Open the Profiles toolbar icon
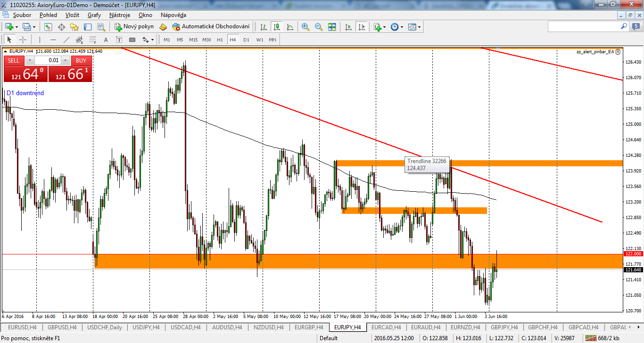This screenshot has width=644, height=343. [x=27, y=27]
